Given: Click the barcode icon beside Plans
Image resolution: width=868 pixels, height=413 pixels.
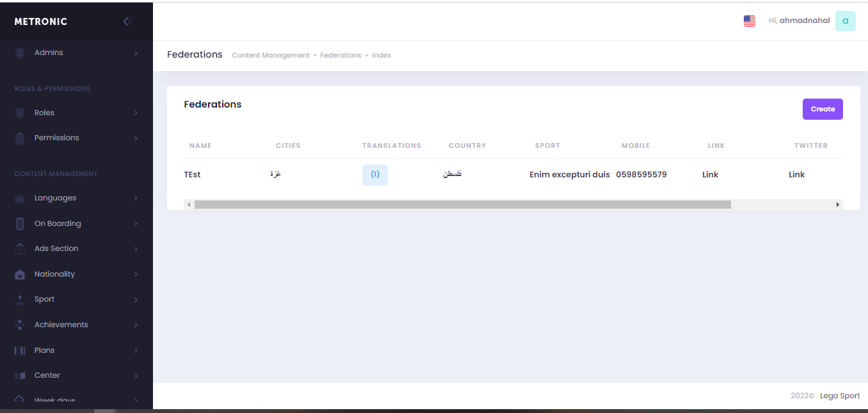Looking at the screenshot, I should 20,350.
